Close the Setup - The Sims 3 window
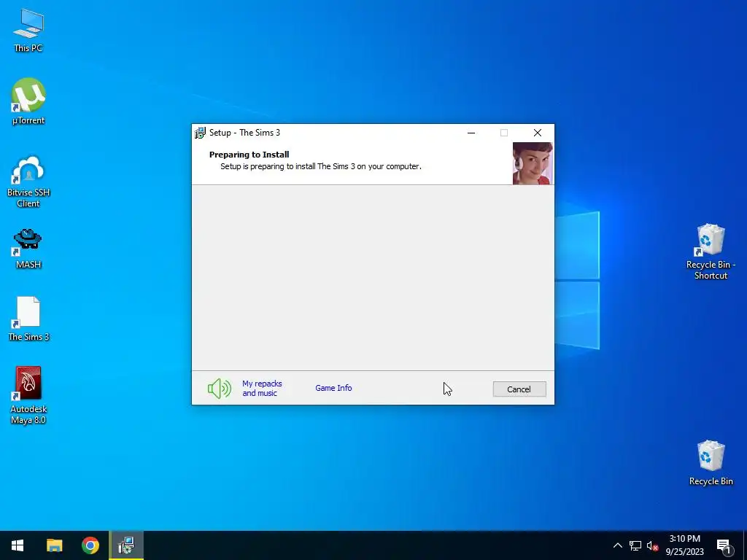The image size is (747, 560). (538, 133)
